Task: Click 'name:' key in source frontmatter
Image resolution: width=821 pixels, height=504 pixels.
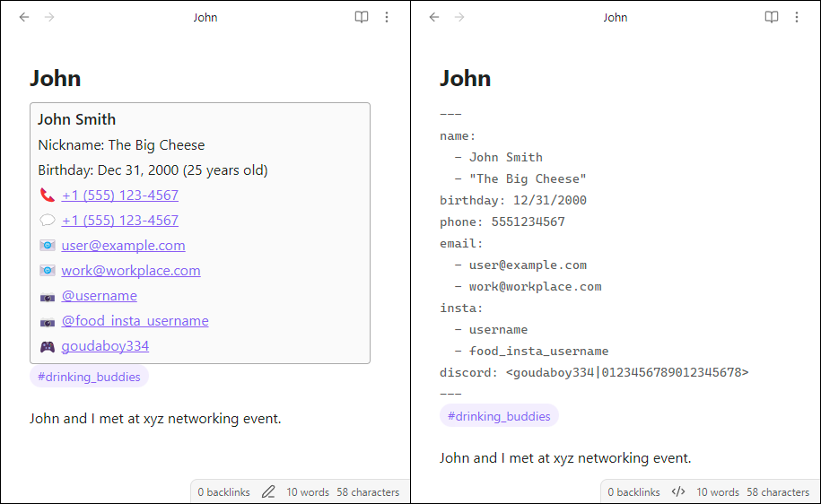Action: tap(458, 136)
